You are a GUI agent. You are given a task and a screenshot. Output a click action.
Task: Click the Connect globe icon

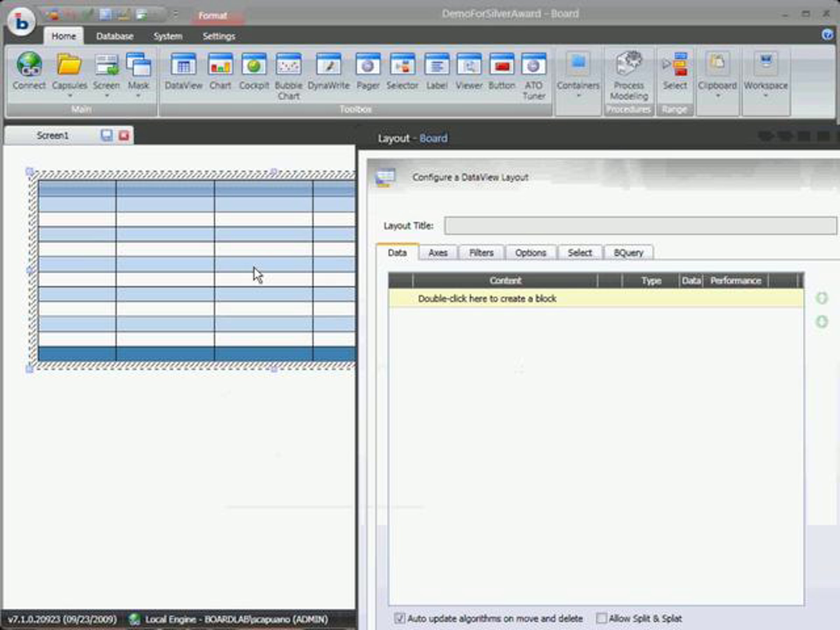coord(29,65)
